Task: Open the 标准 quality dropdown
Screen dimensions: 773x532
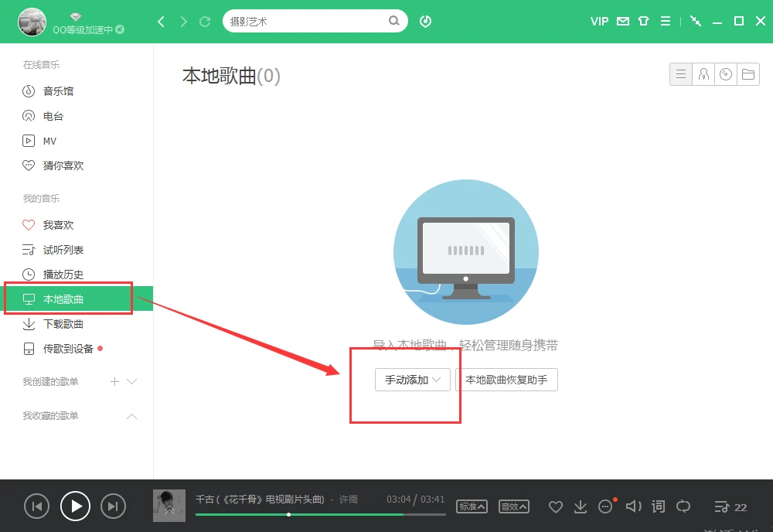Action: tap(472, 506)
